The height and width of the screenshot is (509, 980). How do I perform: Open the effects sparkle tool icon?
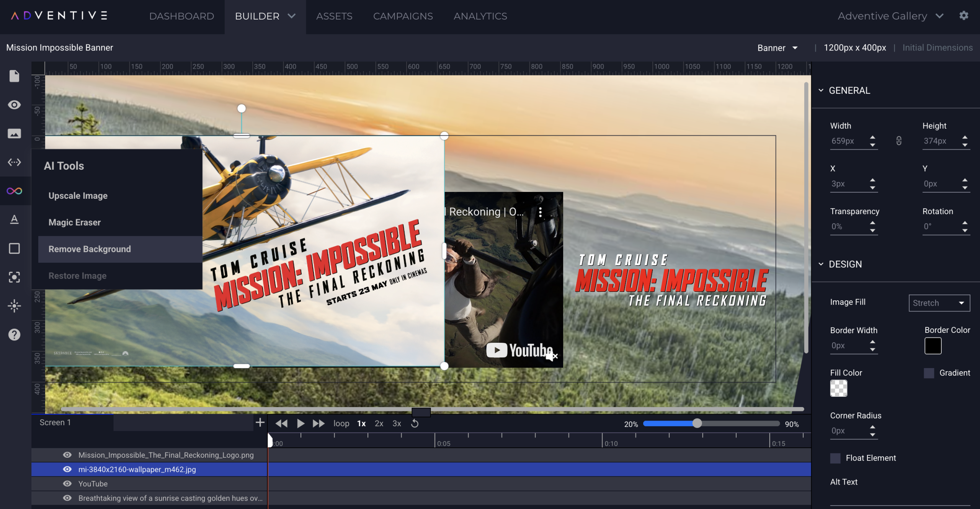pyautogui.click(x=14, y=306)
